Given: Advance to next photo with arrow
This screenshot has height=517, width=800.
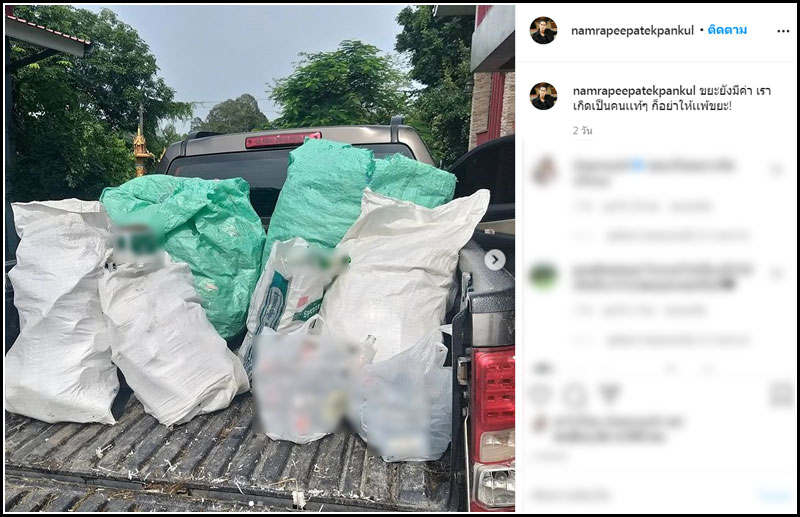Looking at the screenshot, I should point(494,260).
